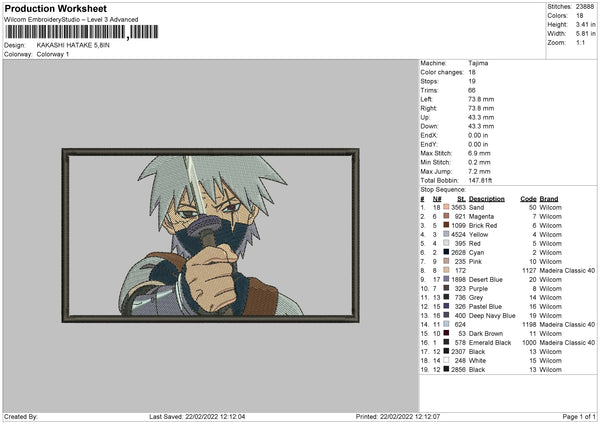Image resolution: width=600 pixels, height=424 pixels.
Task: Click the "Stop Sequence:" heading
Action: [443, 190]
